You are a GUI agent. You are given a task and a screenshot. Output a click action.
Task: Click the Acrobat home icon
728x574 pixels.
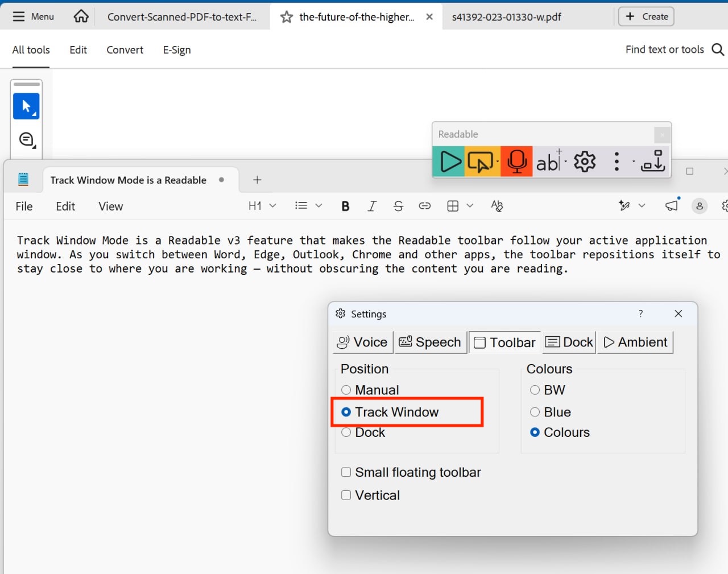tap(81, 16)
